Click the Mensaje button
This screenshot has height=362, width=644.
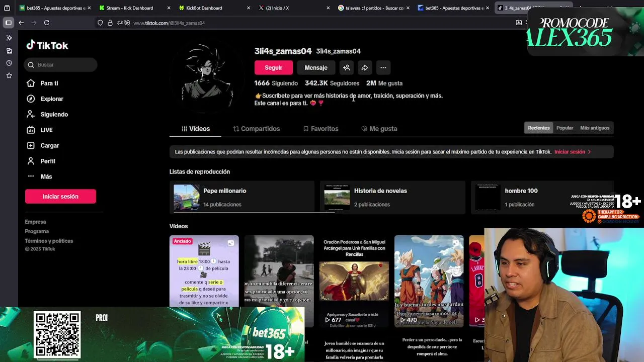pyautogui.click(x=316, y=67)
